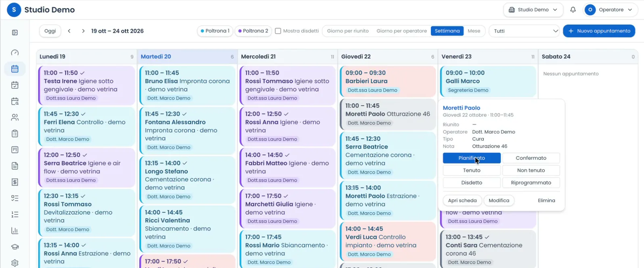
Task: Set status to Confermato
Action: (x=531, y=158)
